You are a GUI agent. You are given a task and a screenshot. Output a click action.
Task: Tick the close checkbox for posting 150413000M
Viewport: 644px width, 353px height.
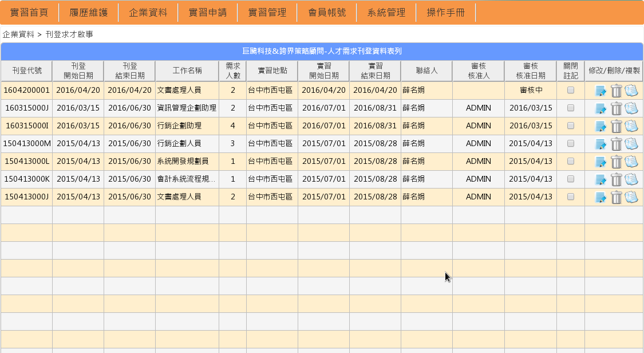(571, 143)
